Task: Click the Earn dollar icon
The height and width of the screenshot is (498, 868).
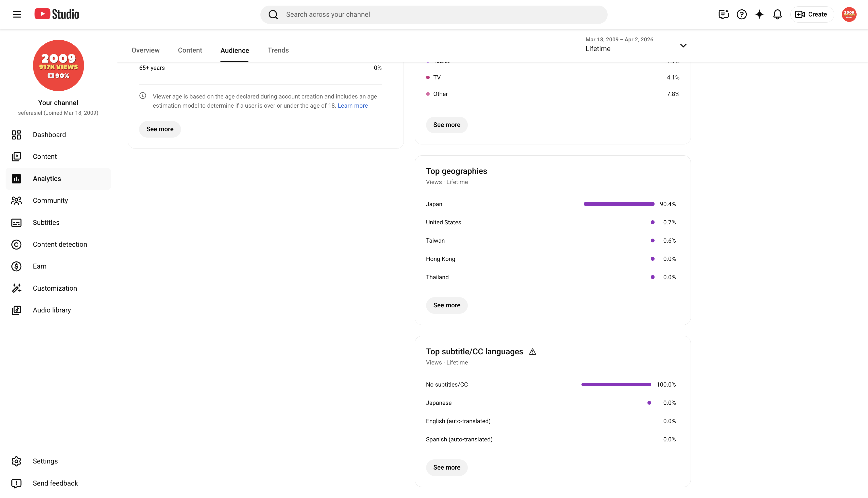Action: [16, 267]
